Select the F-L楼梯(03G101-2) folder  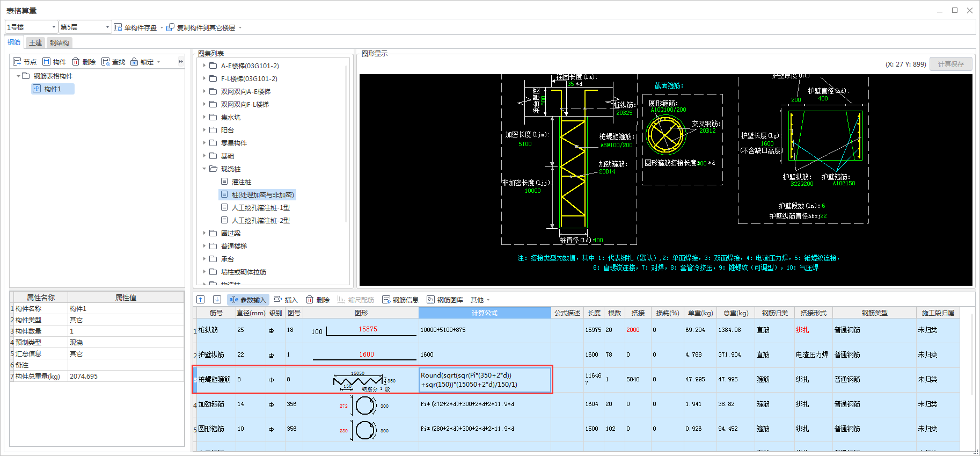pos(249,78)
